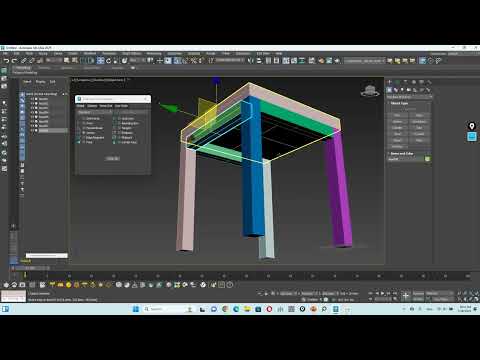
Task: Click the Mirror tool in main toolbar
Action: 251,61
